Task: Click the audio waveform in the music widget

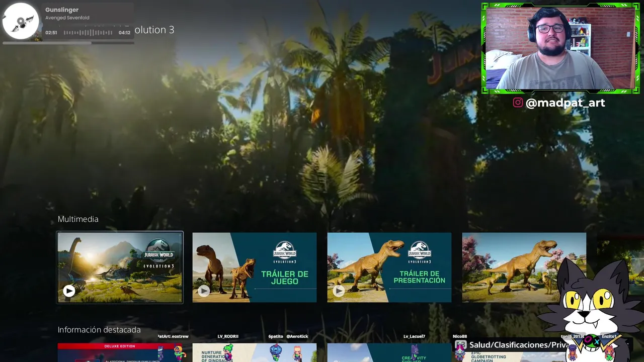Action: pos(88,33)
